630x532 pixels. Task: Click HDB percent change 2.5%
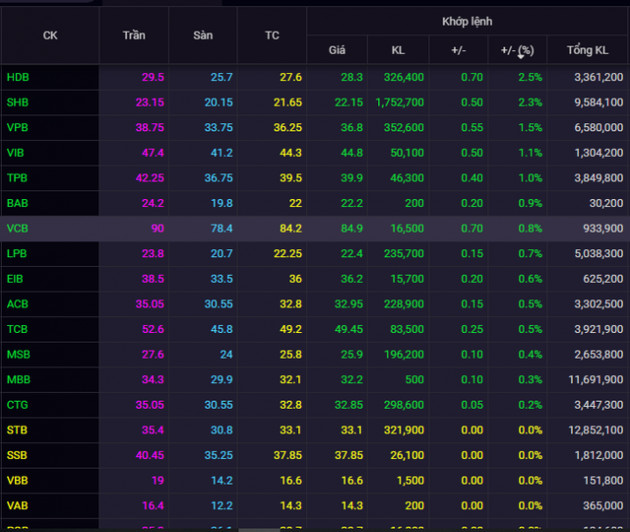pos(530,77)
